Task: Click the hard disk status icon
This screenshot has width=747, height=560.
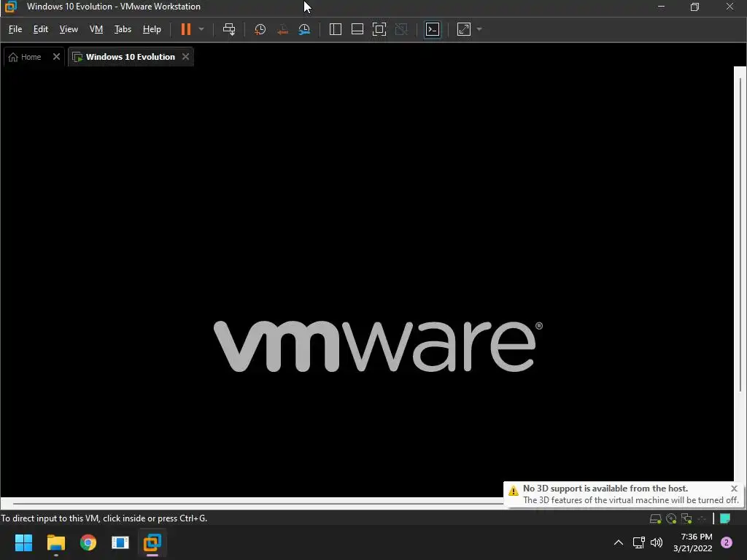Action: (656, 518)
